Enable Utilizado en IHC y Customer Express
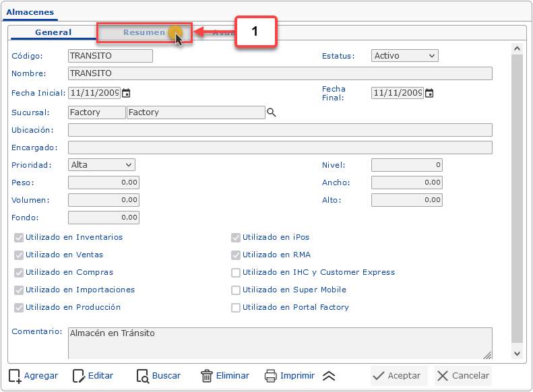The image size is (533, 392). tap(236, 272)
